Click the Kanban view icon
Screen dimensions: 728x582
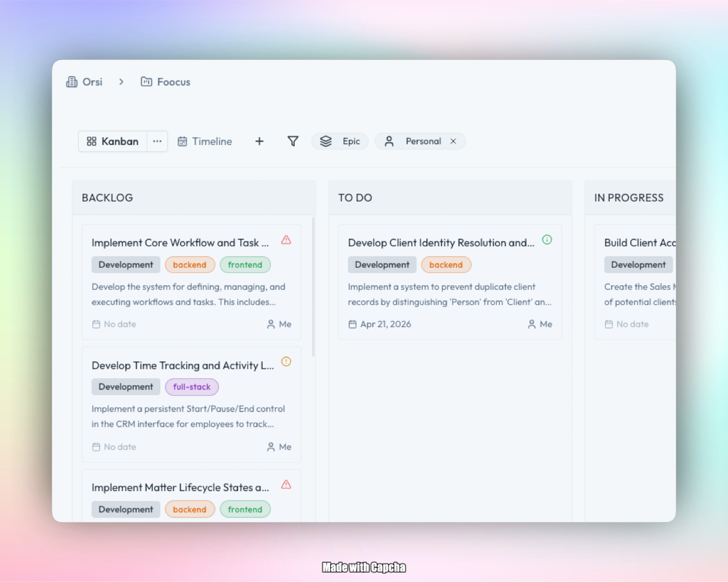tap(92, 141)
